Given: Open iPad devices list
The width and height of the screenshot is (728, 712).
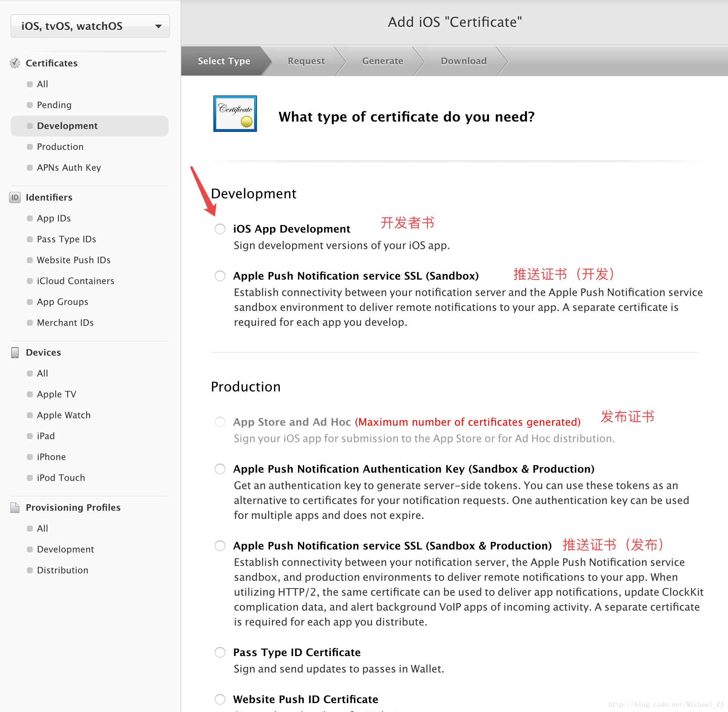Looking at the screenshot, I should pos(45,437).
